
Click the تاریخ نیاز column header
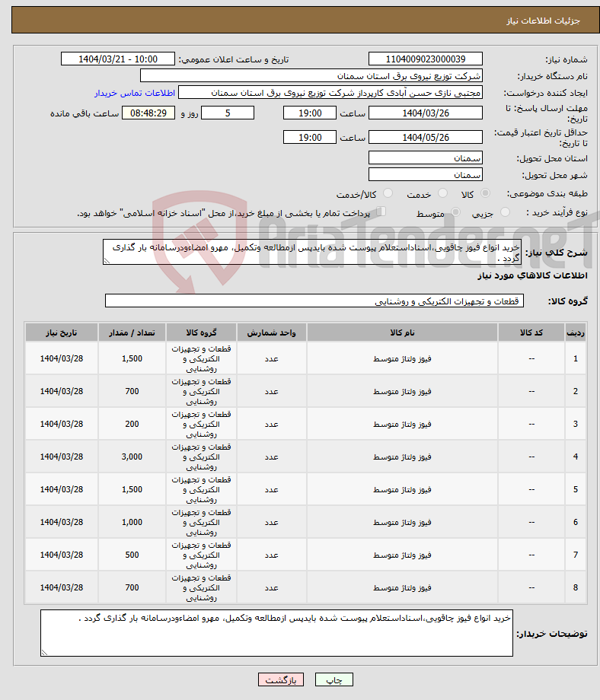[x=62, y=332]
